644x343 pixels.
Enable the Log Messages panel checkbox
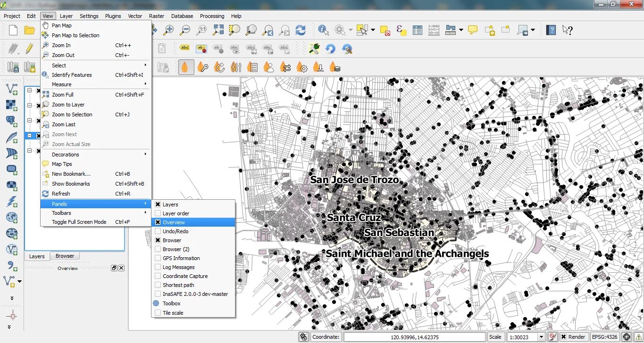pyautogui.click(x=158, y=267)
